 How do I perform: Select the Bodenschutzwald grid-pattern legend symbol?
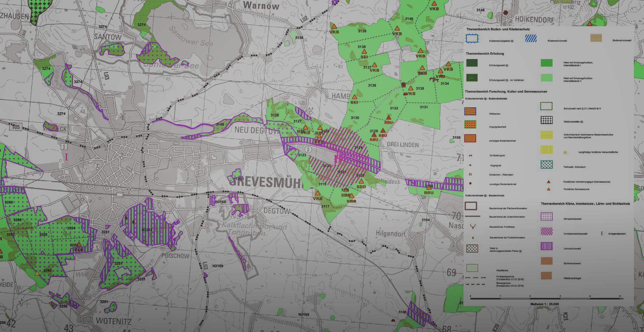coord(596,38)
